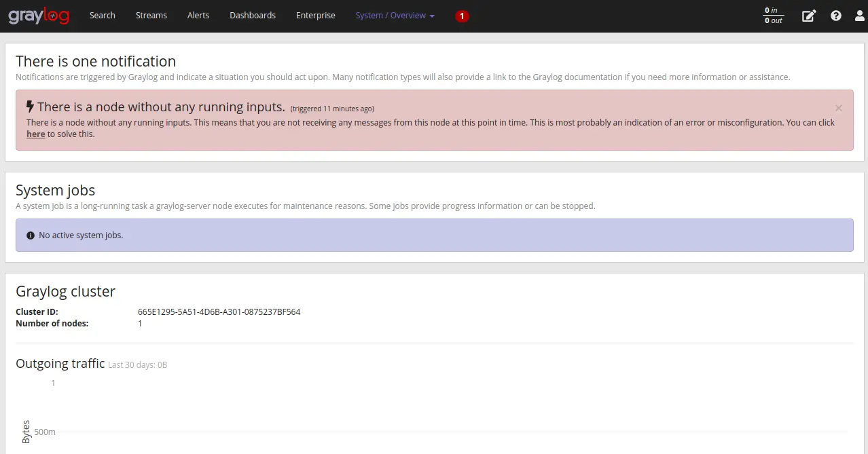Click the 'Number of nodes:' label
This screenshot has height=454, width=868.
tap(52, 324)
